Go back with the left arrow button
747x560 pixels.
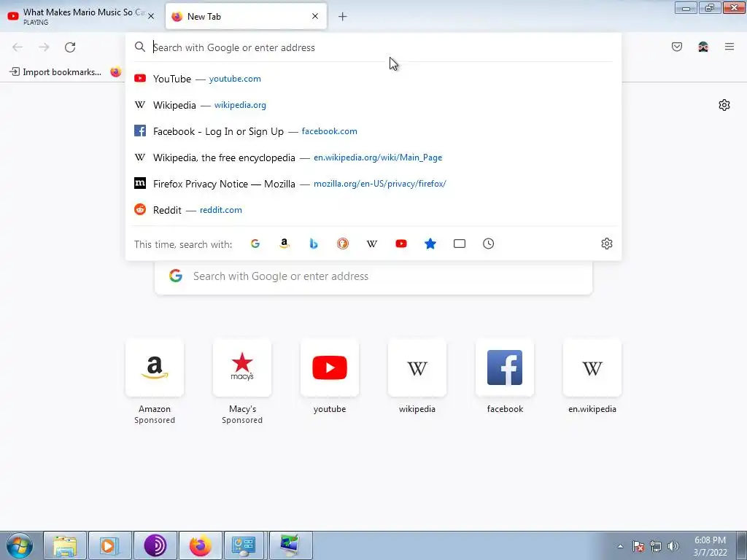[x=18, y=47]
